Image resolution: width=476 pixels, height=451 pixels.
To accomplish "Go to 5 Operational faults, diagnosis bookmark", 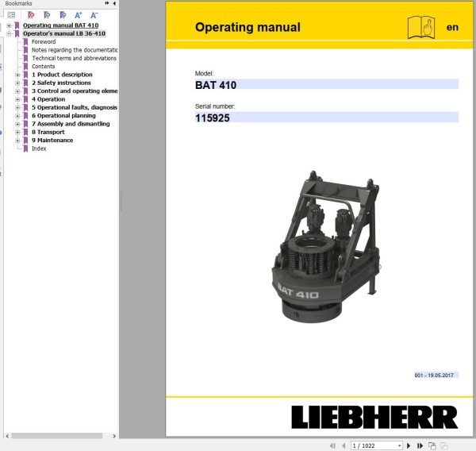I will tap(75, 107).
